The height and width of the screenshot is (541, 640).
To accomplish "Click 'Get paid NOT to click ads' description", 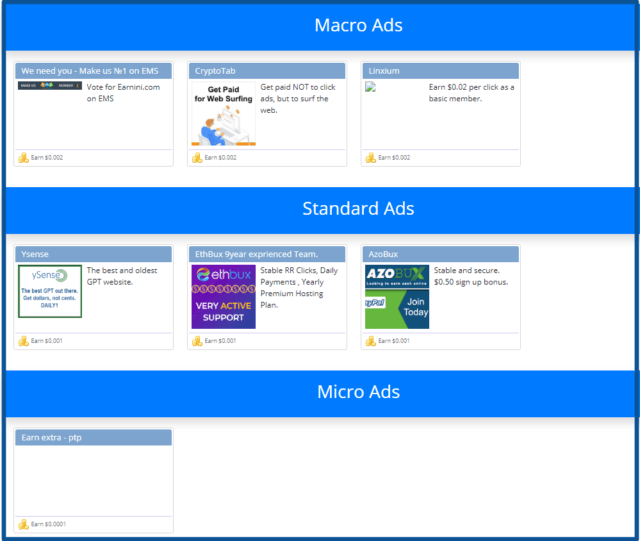I will (298, 98).
